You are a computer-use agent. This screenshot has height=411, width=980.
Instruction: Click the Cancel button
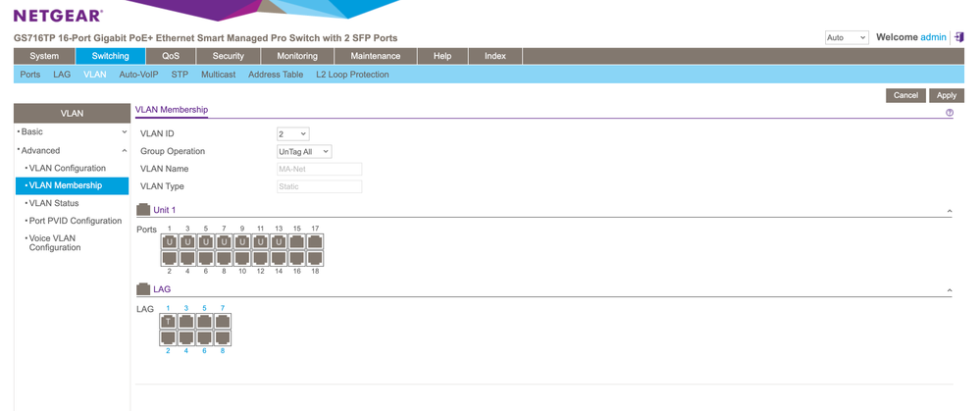tap(905, 95)
